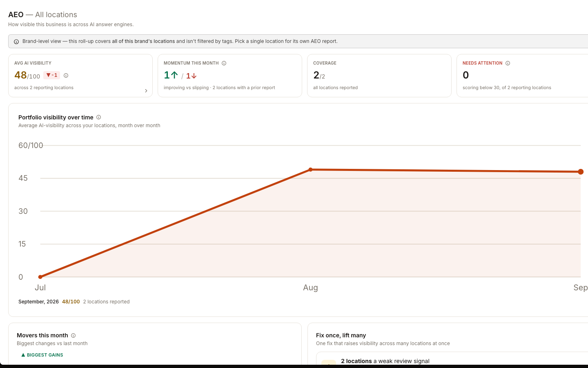Image resolution: width=588 pixels, height=368 pixels.
Task: Click info icon in the Brand-level view banner
Action: tap(16, 42)
